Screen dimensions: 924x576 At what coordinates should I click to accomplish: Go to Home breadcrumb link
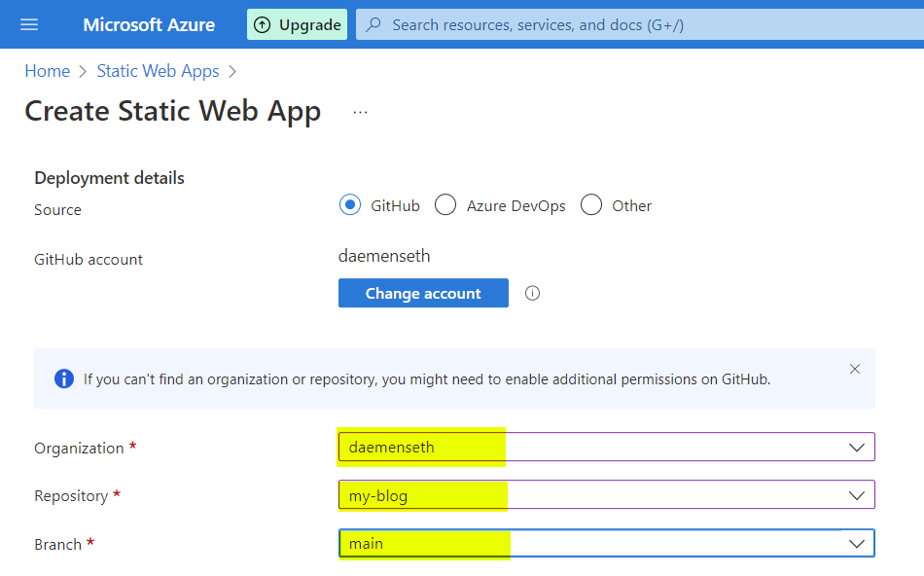tap(47, 71)
